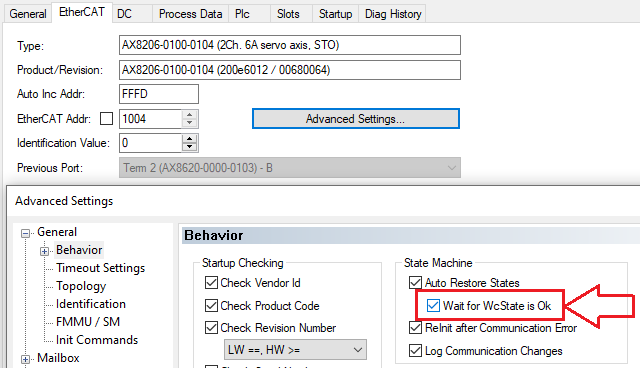Select Topology in the tree
640x368 pixels.
[x=81, y=286]
